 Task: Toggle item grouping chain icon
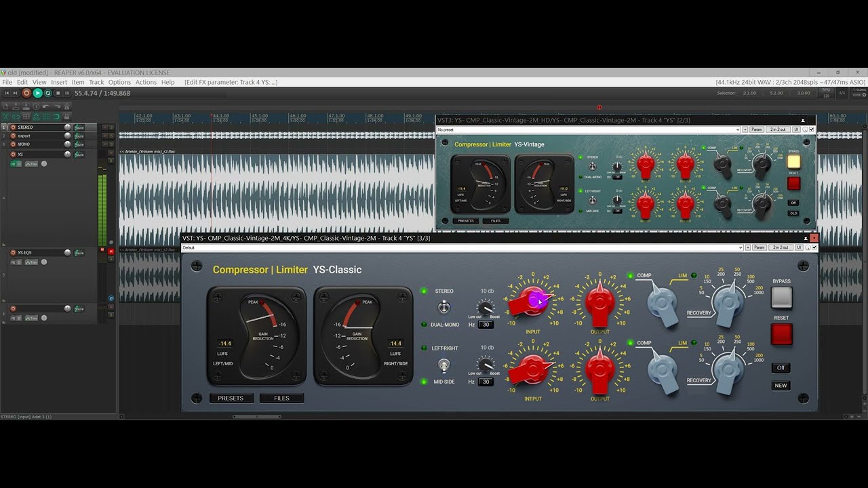click(16, 117)
